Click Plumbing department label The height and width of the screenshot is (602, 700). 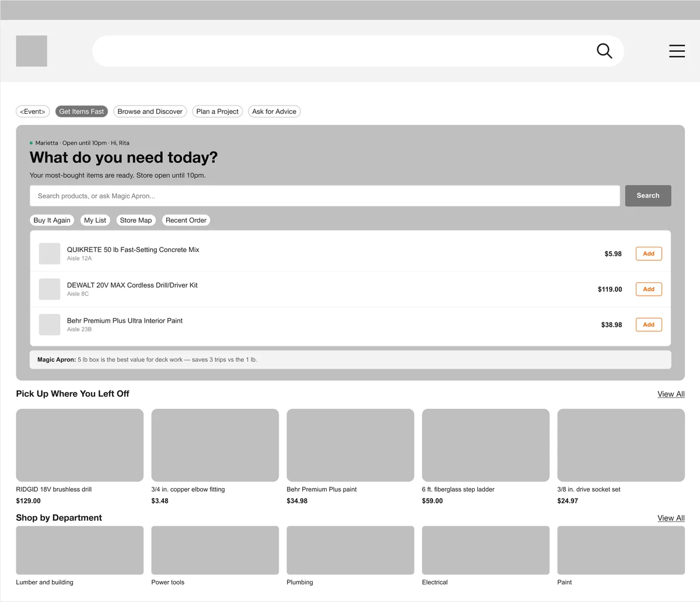(x=300, y=582)
